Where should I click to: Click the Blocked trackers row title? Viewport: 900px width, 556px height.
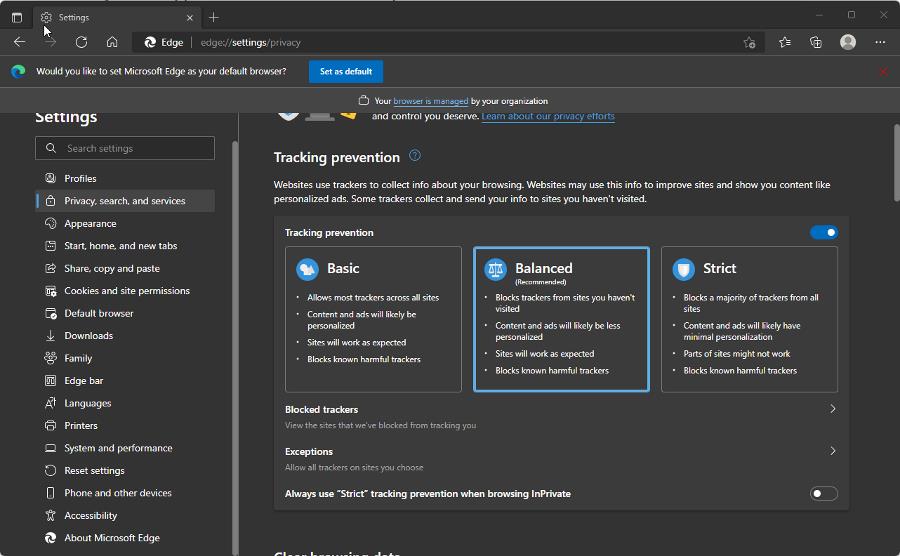(x=321, y=409)
